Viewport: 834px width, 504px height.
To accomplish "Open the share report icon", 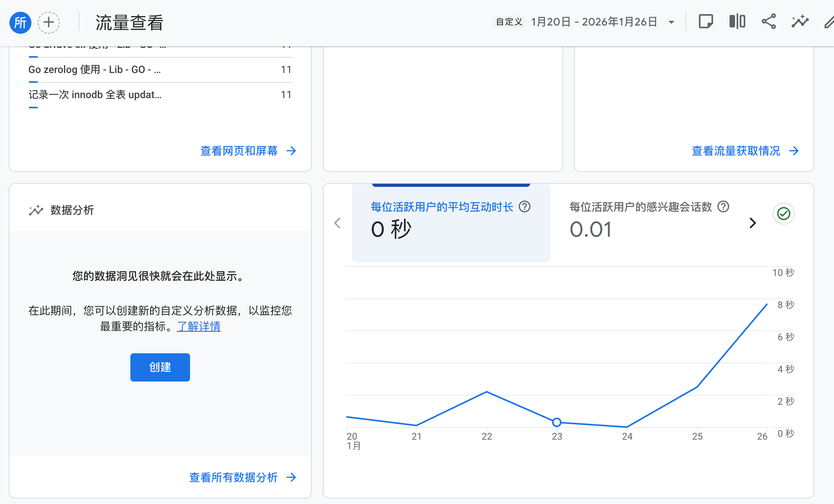I will [x=768, y=22].
